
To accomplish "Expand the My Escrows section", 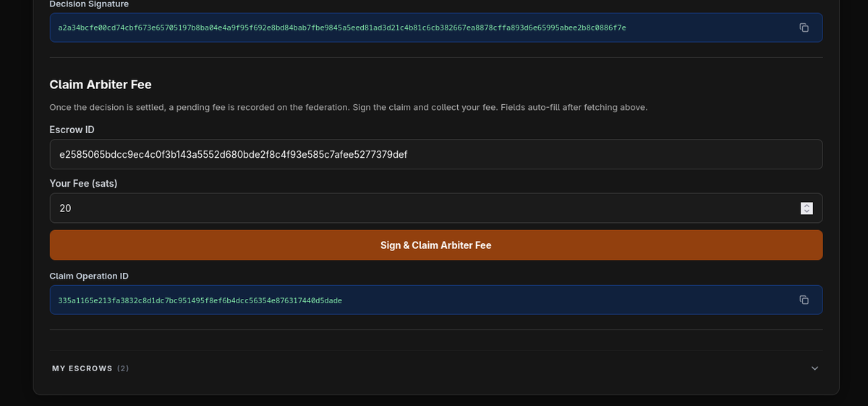I will (436, 368).
